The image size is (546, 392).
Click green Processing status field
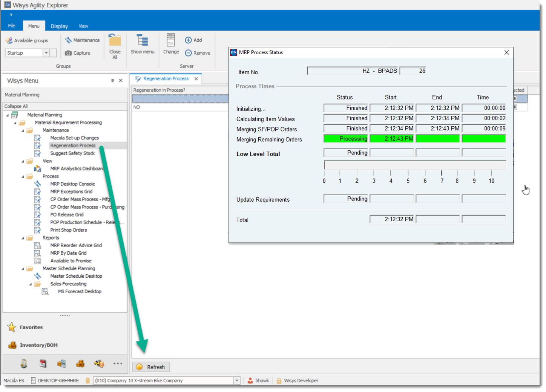pyautogui.click(x=346, y=139)
